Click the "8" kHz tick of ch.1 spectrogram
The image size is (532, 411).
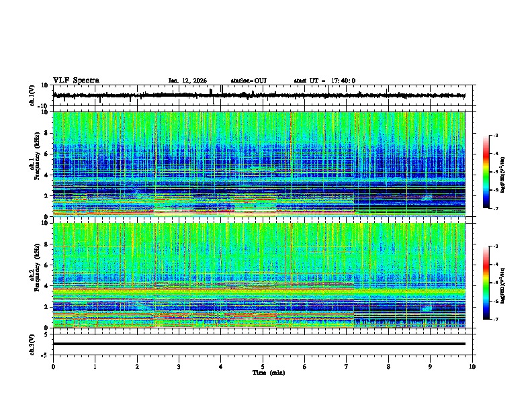coord(47,133)
